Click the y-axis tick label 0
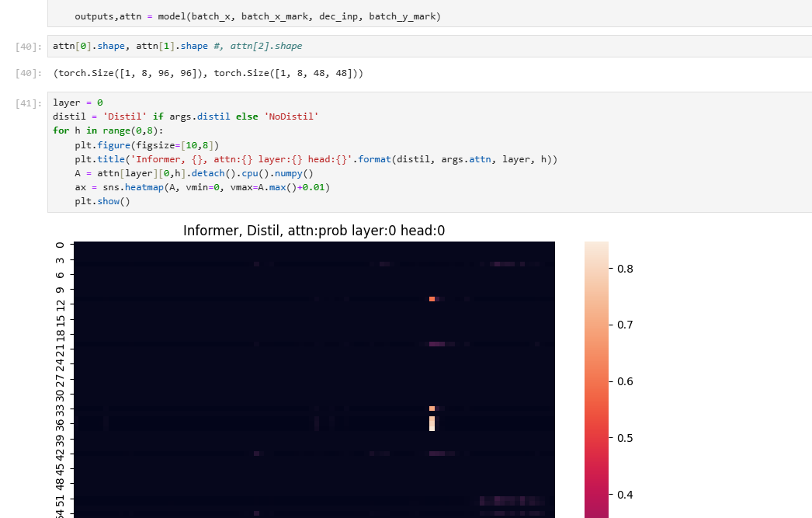 60,245
